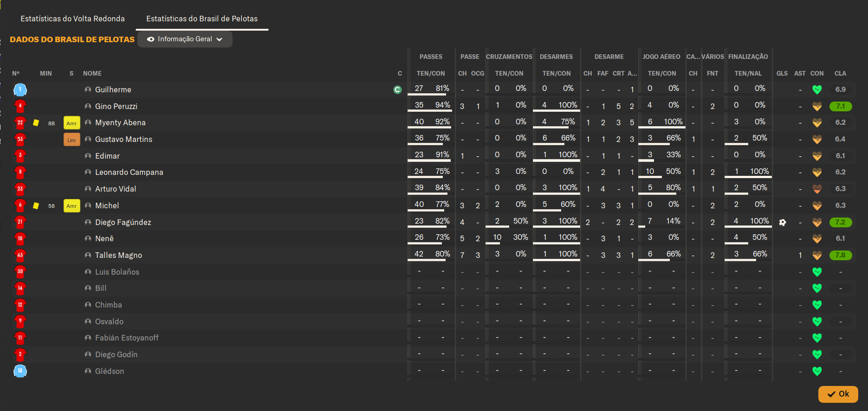Click Guilherme's goalkeeper shirt icon
868x411 pixels.
point(20,90)
